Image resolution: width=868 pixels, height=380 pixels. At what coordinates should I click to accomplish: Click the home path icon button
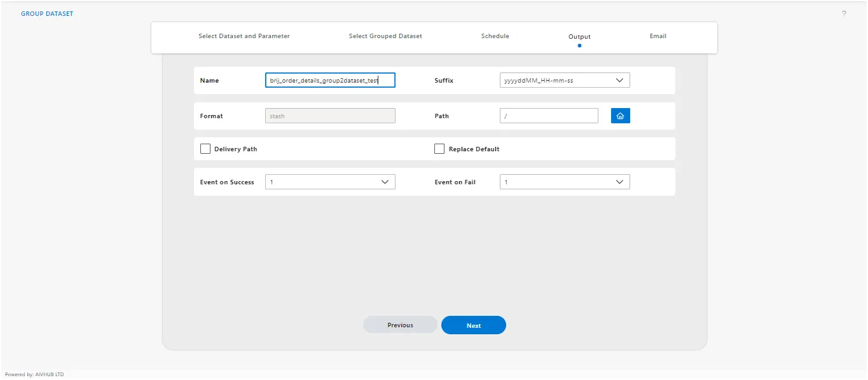point(620,116)
